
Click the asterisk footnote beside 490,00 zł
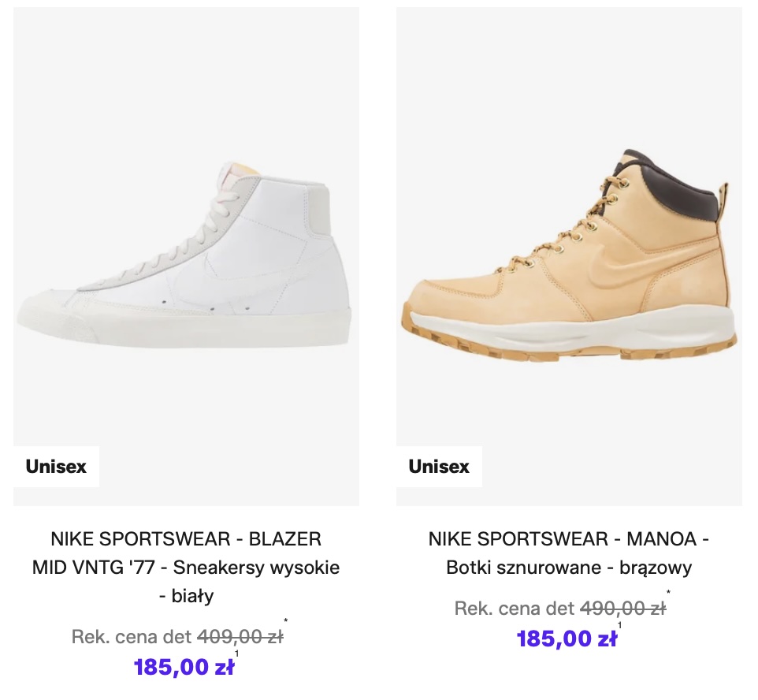coord(669,593)
